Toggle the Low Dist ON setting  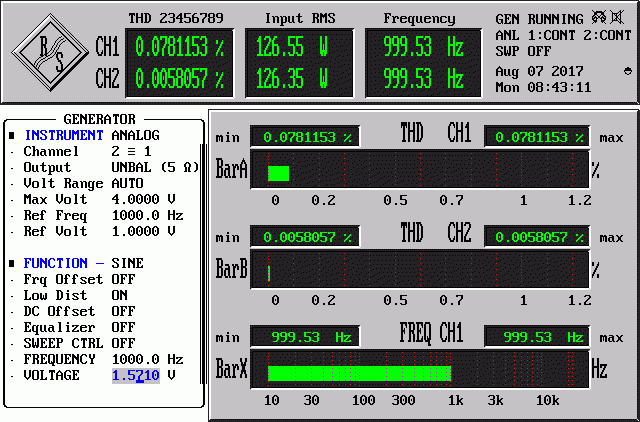pyautogui.click(x=120, y=295)
